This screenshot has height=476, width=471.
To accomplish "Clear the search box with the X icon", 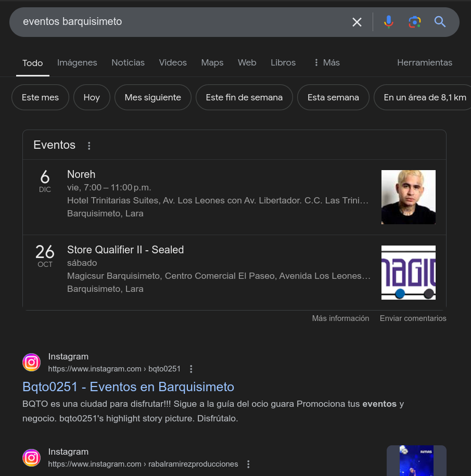I will (x=357, y=22).
